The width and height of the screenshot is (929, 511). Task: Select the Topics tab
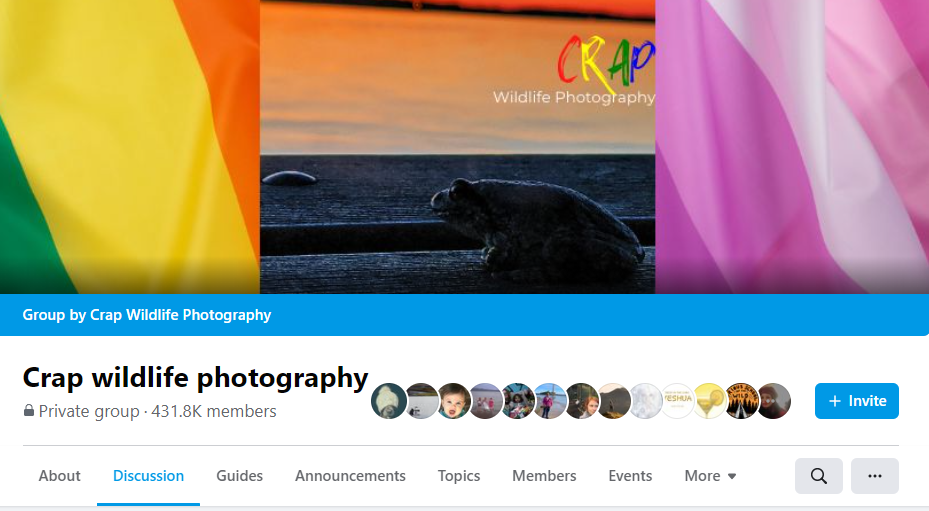(459, 476)
